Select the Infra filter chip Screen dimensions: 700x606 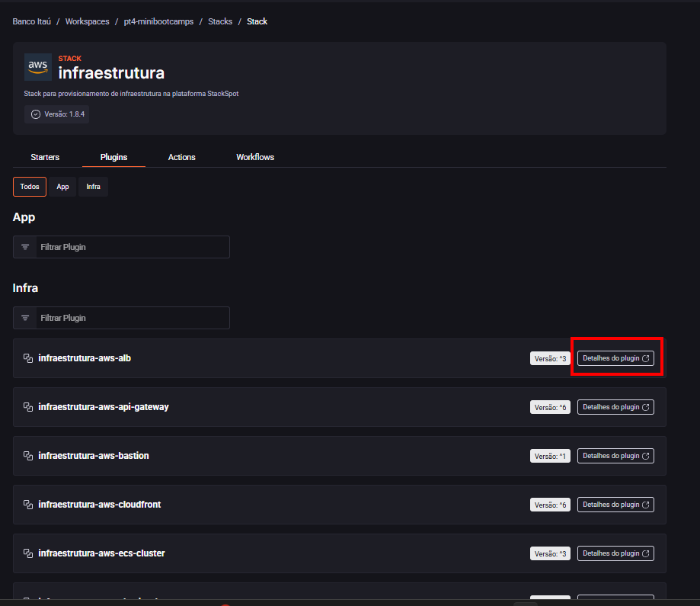click(93, 187)
